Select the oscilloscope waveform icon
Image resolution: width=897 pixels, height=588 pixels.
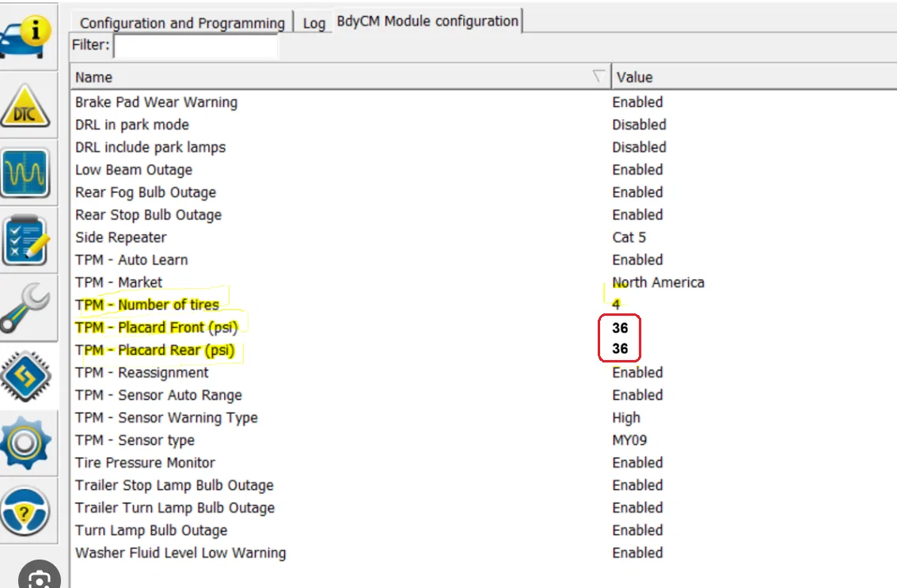pos(25,173)
